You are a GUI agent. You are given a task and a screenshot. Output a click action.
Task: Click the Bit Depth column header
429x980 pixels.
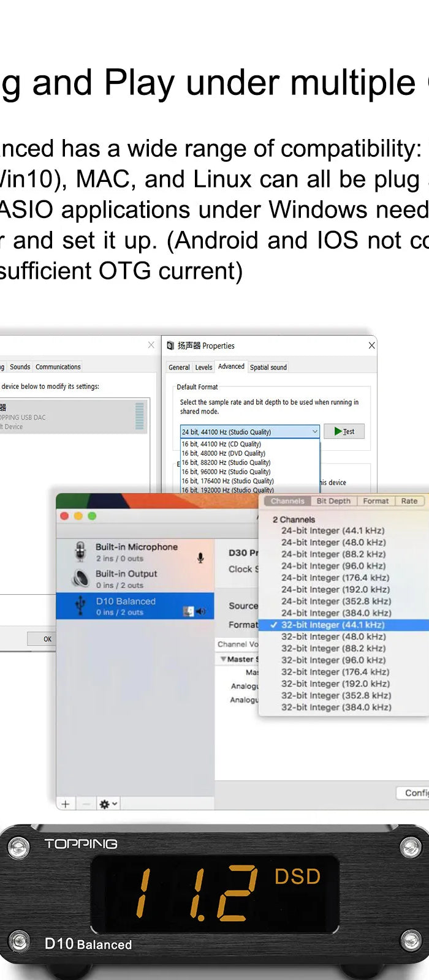[x=333, y=501]
